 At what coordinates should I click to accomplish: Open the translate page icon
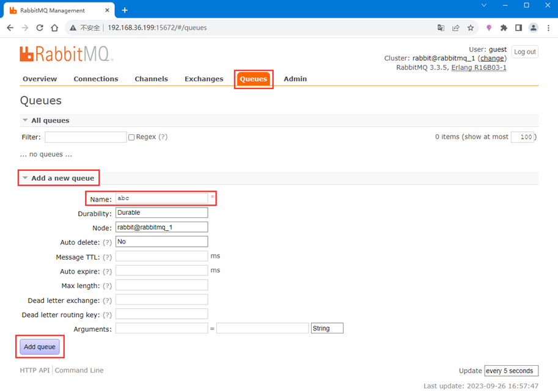[x=441, y=27]
